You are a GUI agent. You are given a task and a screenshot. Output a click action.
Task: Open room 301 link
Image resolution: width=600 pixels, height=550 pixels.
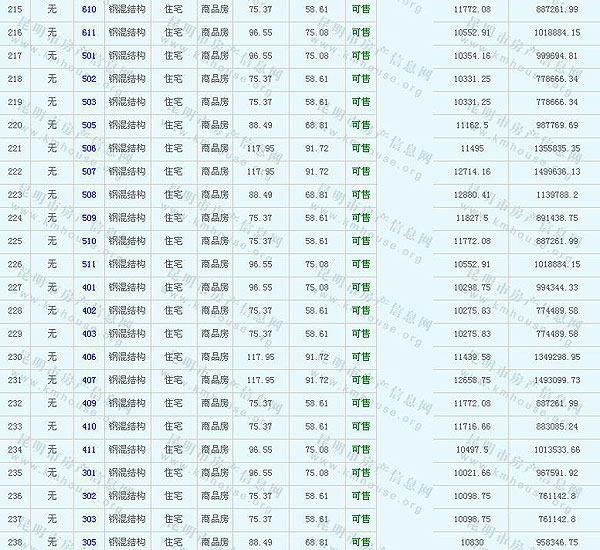click(x=89, y=472)
